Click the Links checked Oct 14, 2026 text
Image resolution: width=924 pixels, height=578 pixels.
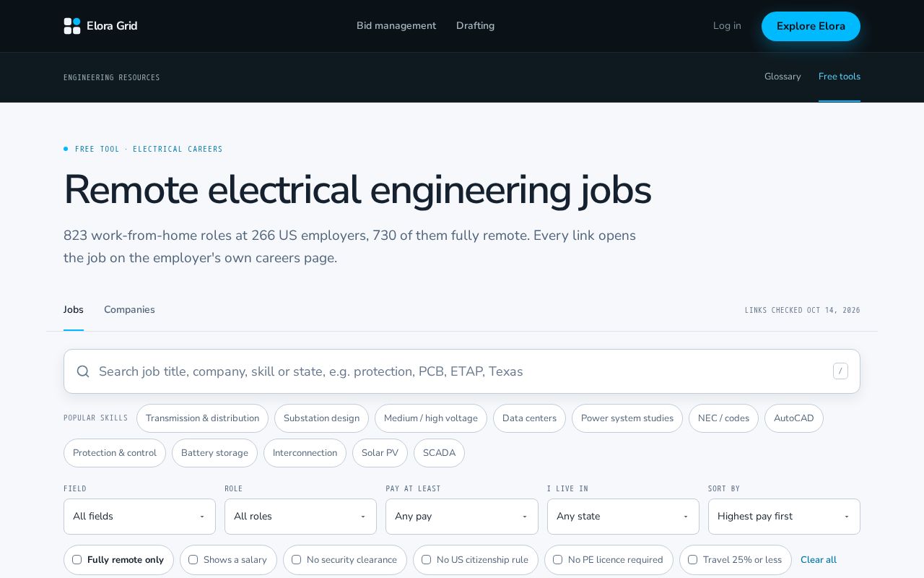click(x=803, y=310)
